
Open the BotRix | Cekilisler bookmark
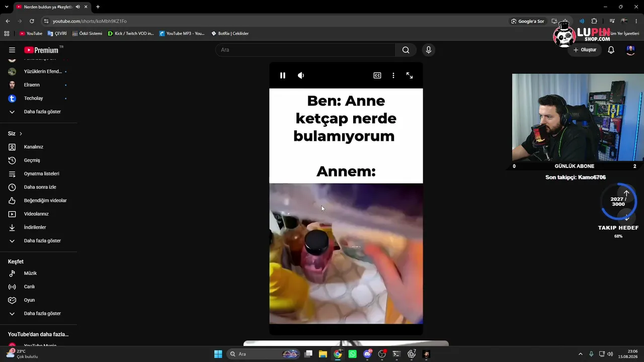[x=230, y=33]
